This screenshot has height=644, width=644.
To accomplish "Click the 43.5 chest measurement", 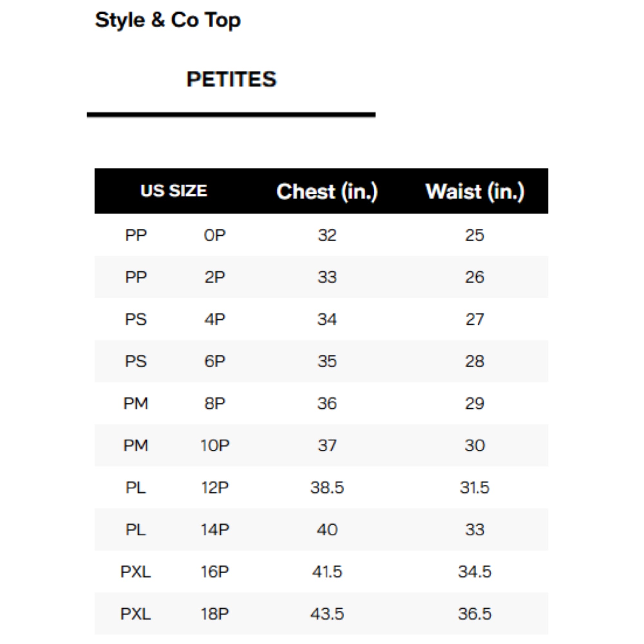I will (x=327, y=614).
